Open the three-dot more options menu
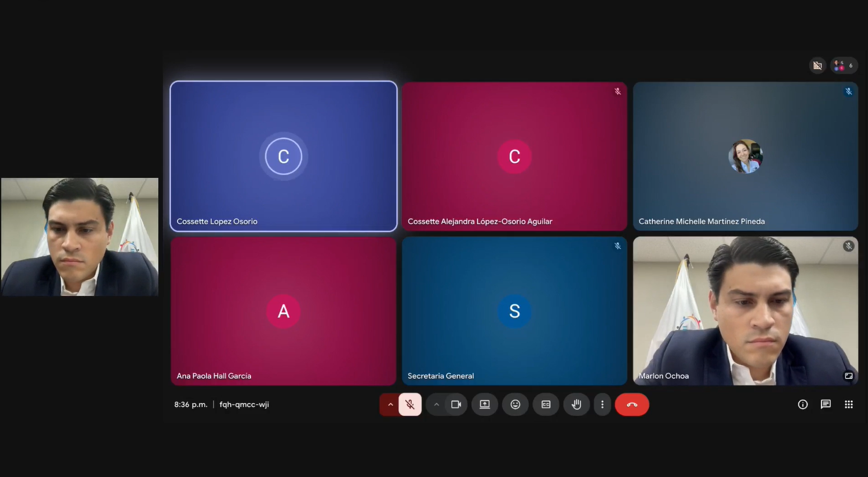 pyautogui.click(x=602, y=405)
